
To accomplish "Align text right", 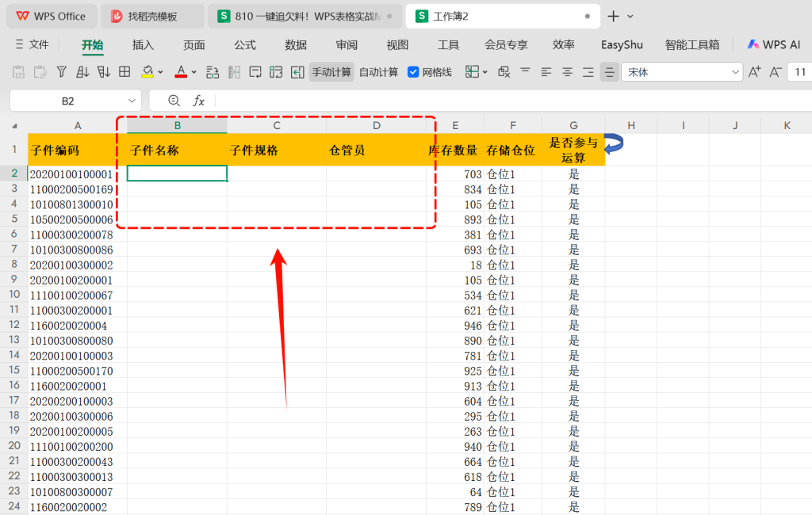I will pos(588,72).
